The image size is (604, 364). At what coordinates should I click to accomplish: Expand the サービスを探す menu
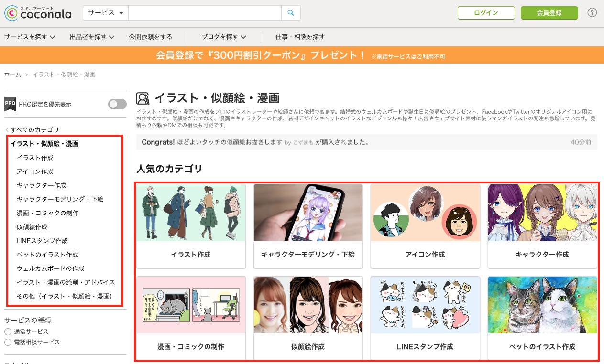pyautogui.click(x=30, y=37)
